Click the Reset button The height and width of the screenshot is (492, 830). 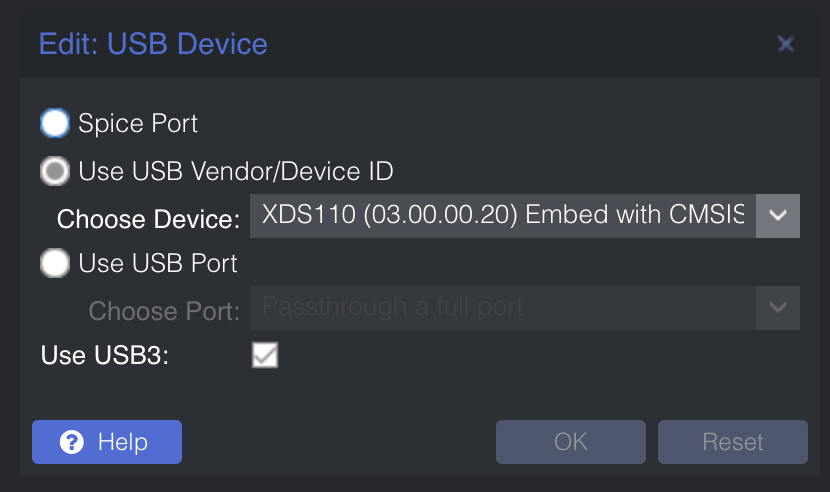pos(733,442)
